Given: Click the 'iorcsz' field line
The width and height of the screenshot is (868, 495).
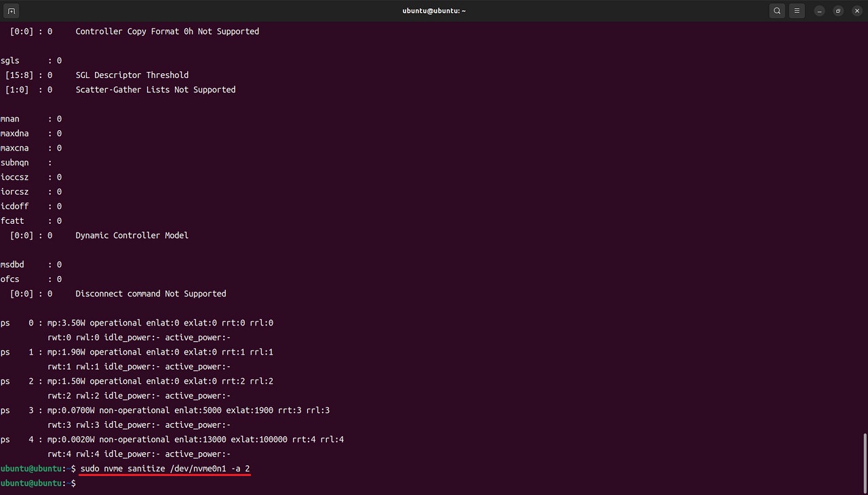Looking at the screenshot, I should [31, 192].
